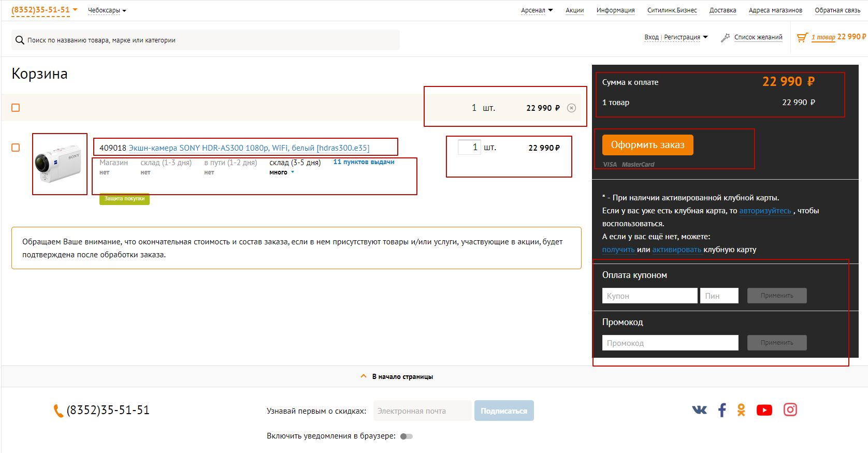
Task: Click the '11 пунктов выдачи' link
Action: 364,162
